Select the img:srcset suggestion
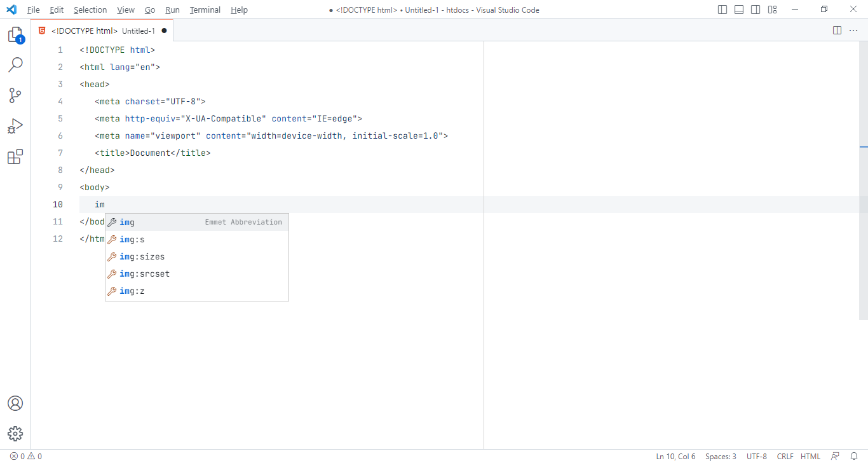This screenshot has width=868, height=463. point(197,274)
